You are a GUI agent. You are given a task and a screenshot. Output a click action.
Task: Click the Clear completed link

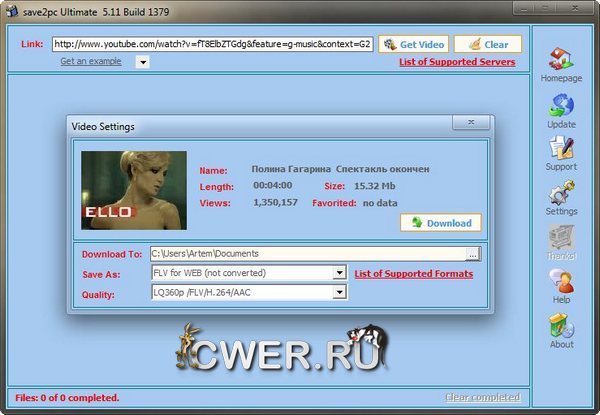483,397
